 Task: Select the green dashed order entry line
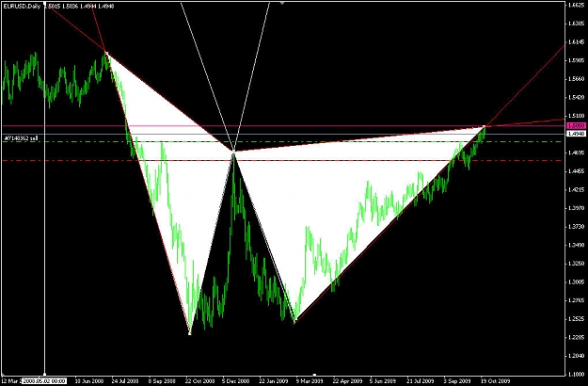(283, 142)
